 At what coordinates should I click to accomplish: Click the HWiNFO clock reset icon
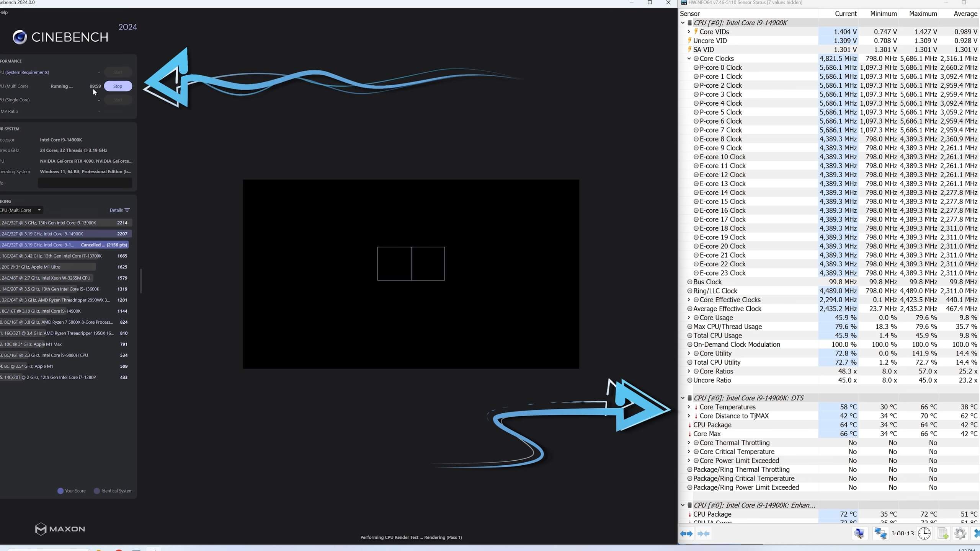click(924, 533)
